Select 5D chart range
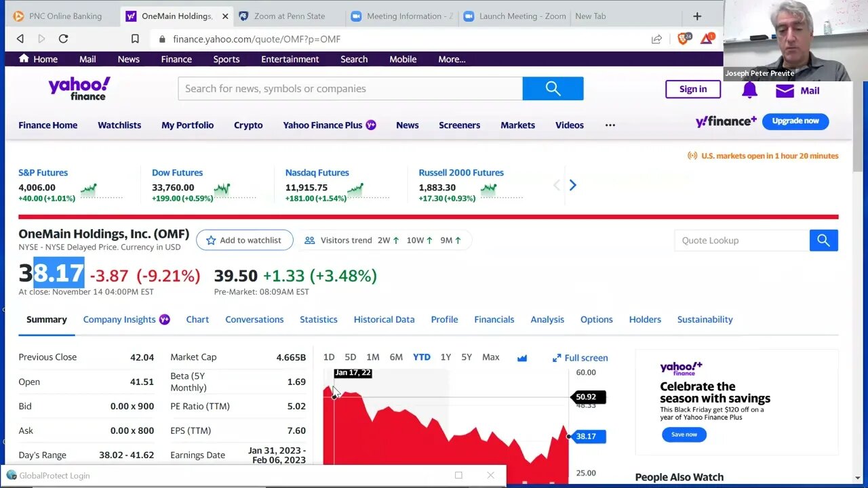The height and width of the screenshot is (488, 868). tap(350, 357)
